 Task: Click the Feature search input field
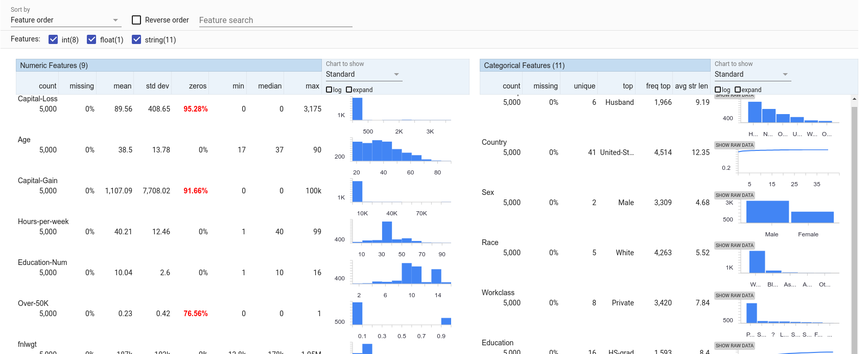(x=275, y=20)
